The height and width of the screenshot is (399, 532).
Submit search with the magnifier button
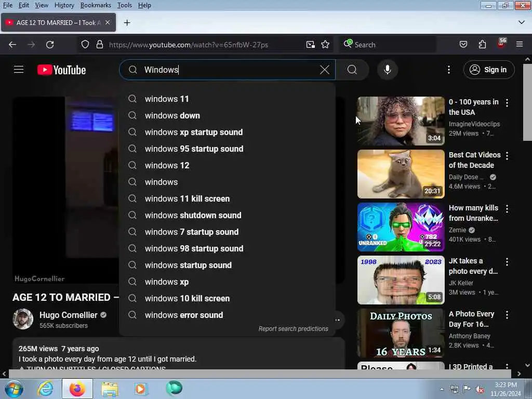pos(352,70)
